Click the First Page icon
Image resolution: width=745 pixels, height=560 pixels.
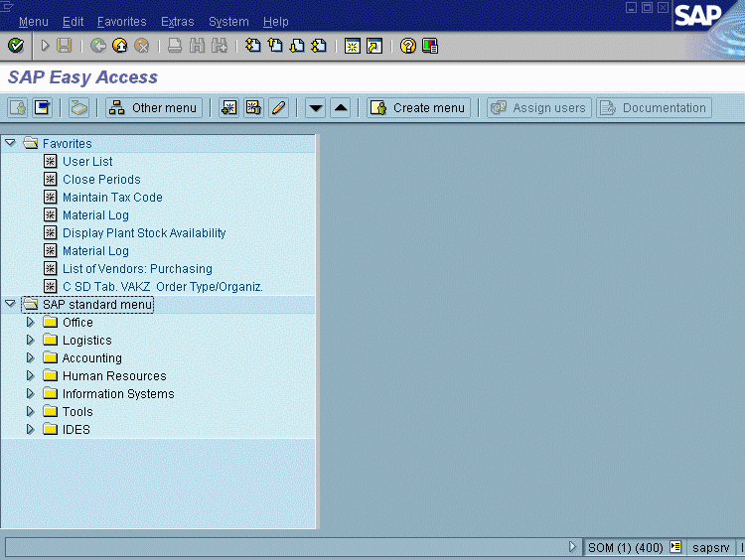coord(252,46)
